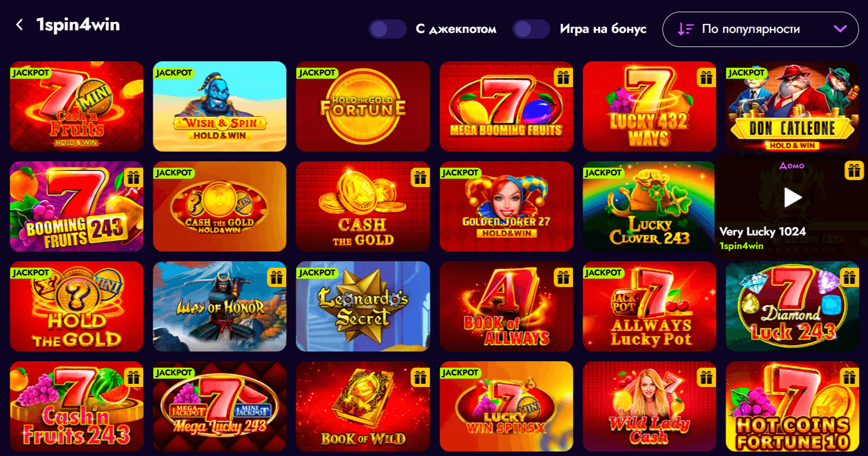This screenshot has width=868, height=456.
Task: Turn on the Игра на бонус switch
Action: (x=531, y=29)
